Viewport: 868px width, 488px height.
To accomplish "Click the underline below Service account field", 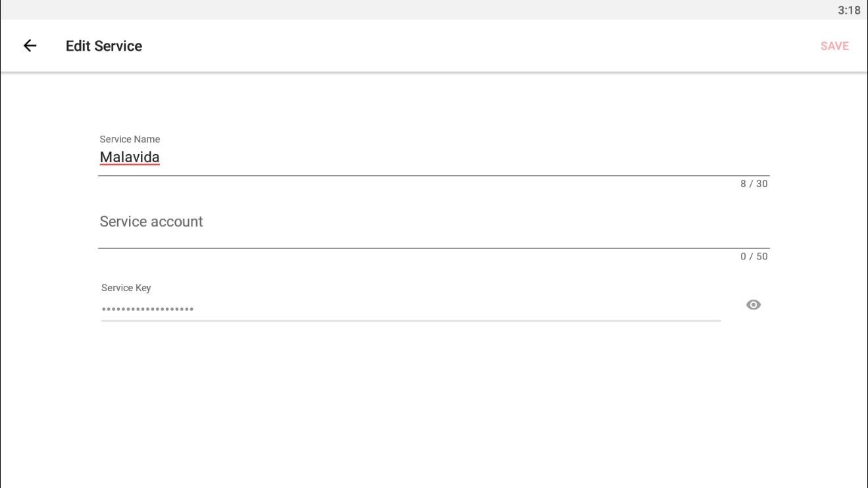I will click(434, 248).
